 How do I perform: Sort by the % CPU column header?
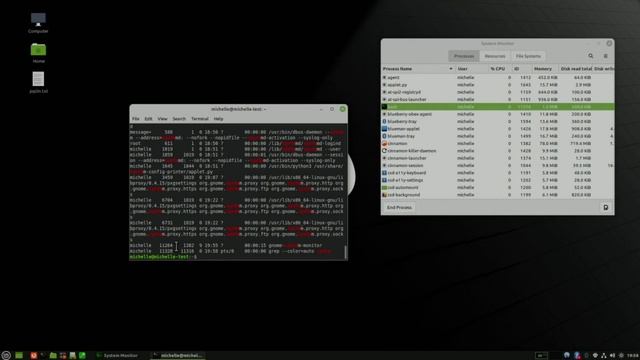[499, 69]
